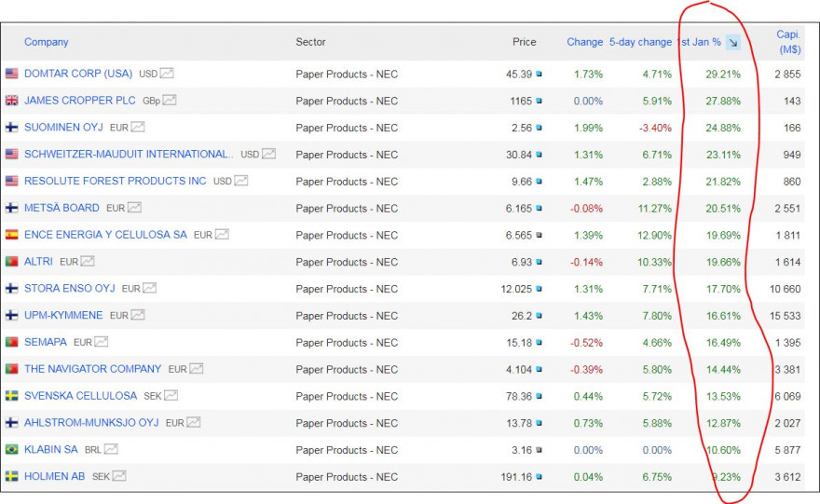Click the SEMAPA row's 16.49% value
The image size is (820, 504).
pos(723,343)
